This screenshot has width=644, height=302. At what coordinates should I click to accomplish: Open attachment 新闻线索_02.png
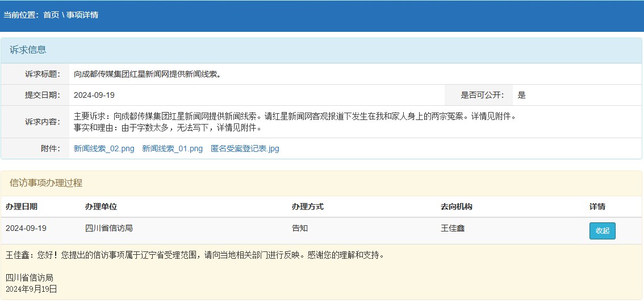tap(104, 149)
